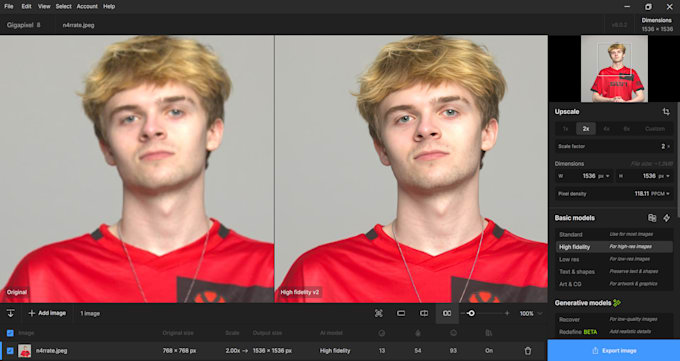Screen dimensions: 680x361
Task: Click the second settings column header icon
Action: [418, 333]
